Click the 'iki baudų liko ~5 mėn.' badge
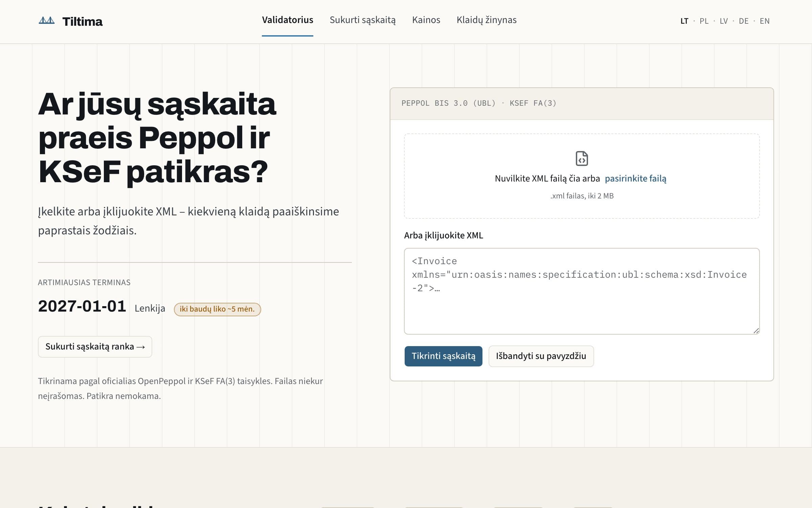Viewport: 812px width, 508px height. pos(217,309)
